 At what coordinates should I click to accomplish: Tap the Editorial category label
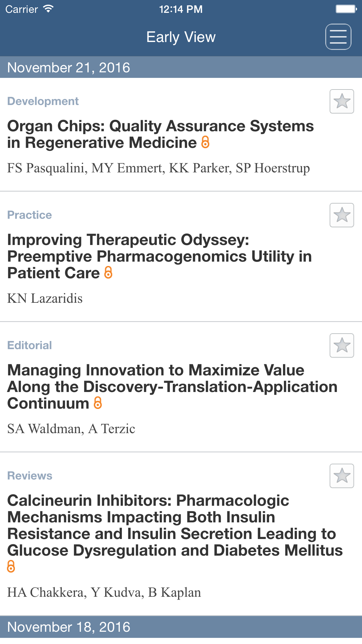29,345
